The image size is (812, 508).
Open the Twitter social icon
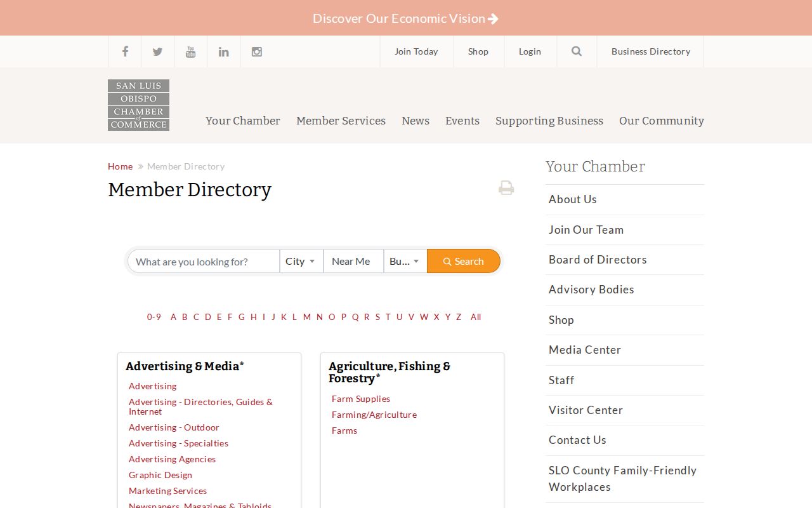pyautogui.click(x=157, y=51)
